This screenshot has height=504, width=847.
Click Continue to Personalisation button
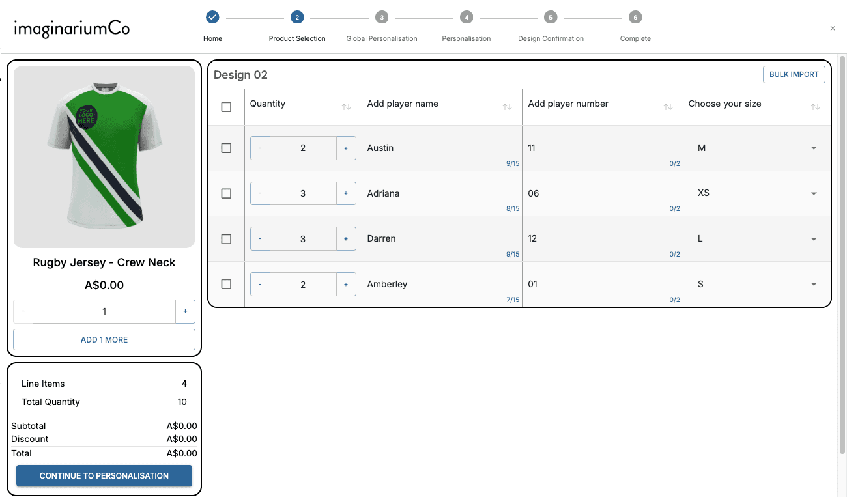coord(104,475)
